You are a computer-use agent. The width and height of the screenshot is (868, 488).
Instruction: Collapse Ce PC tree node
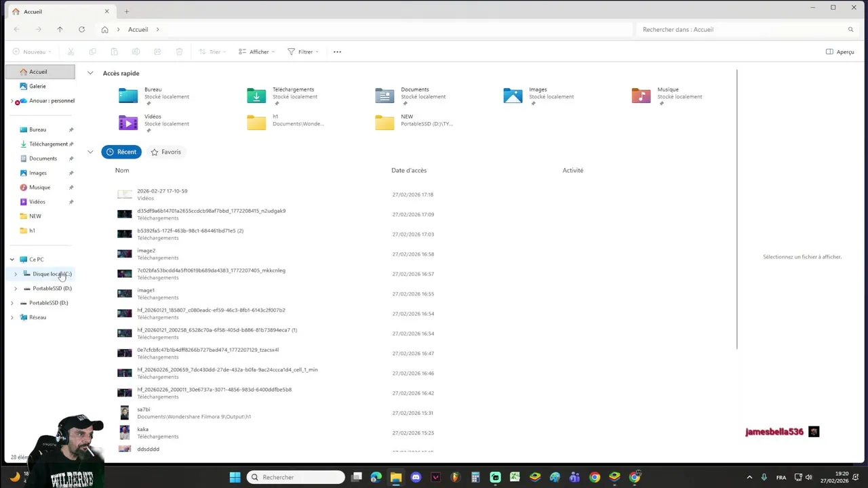pos(12,260)
